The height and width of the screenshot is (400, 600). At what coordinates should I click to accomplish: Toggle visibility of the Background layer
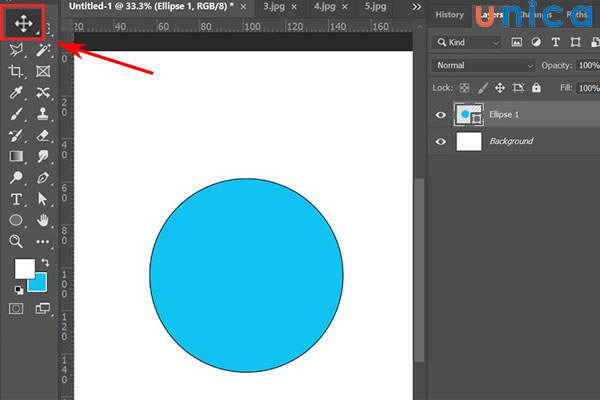pyautogui.click(x=441, y=142)
